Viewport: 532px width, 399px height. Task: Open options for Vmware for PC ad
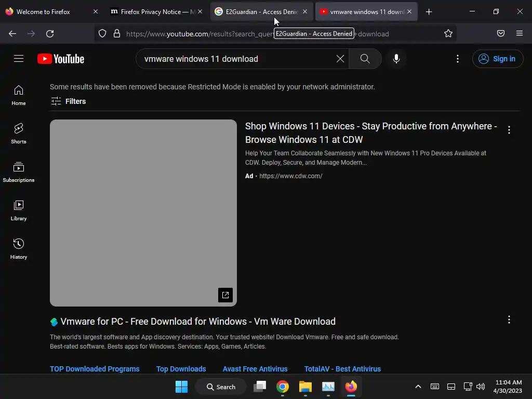coord(509,320)
